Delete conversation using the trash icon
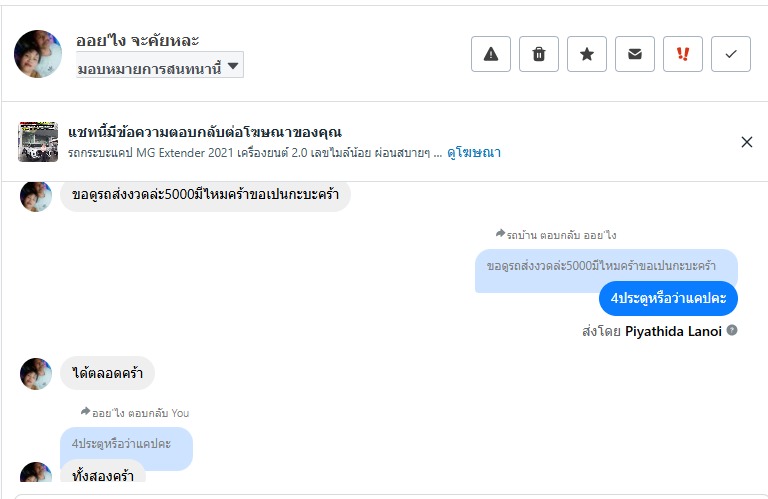Image resolution: width=768 pixels, height=499 pixels. tap(539, 54)
